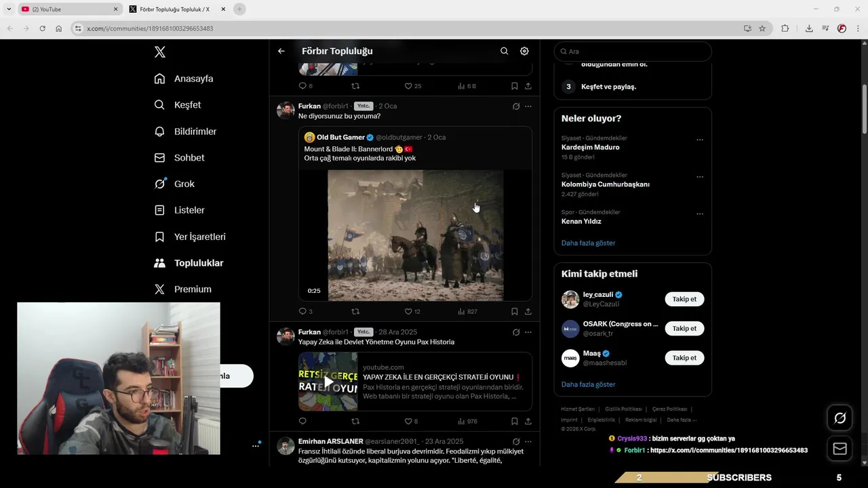The height and width of the screenshot is (488, 868).
Task: Share the 'Ne diyorsunuz bu yoruma?' post
Action: coord(528,312)
